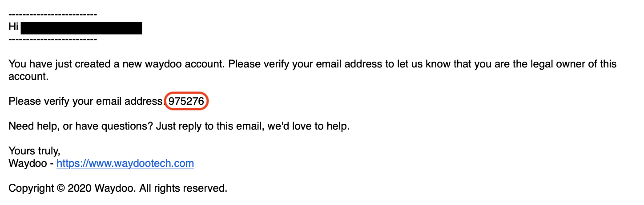Click the year "2020" in the footer

[80, 189]
